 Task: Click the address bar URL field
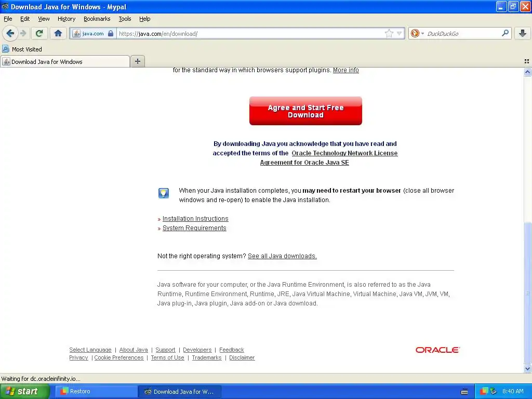[x=250, y=33]
